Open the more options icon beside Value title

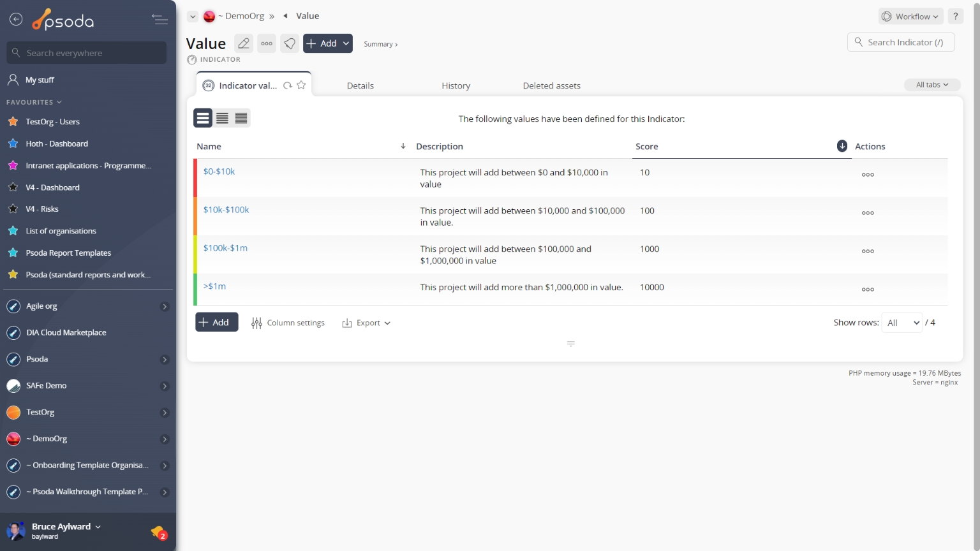click(267, 43)
